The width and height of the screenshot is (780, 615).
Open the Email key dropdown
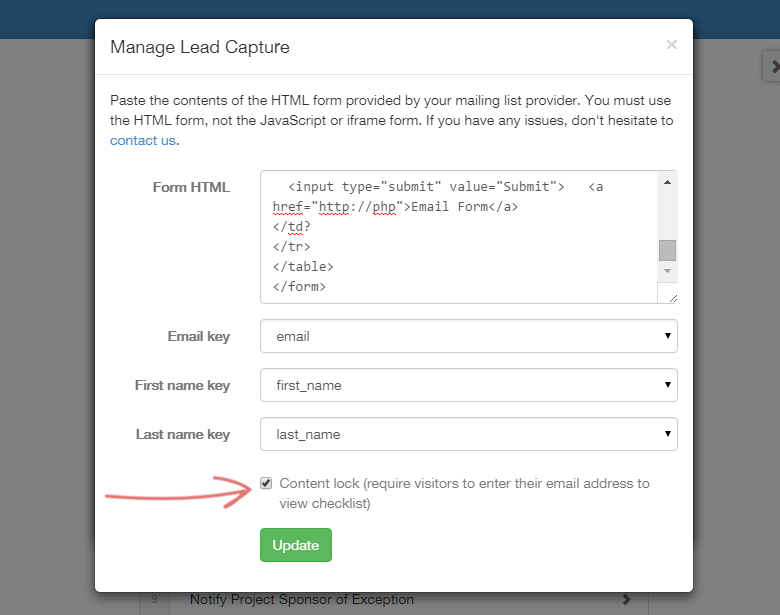pyautogui.click(x=468, y=336)
